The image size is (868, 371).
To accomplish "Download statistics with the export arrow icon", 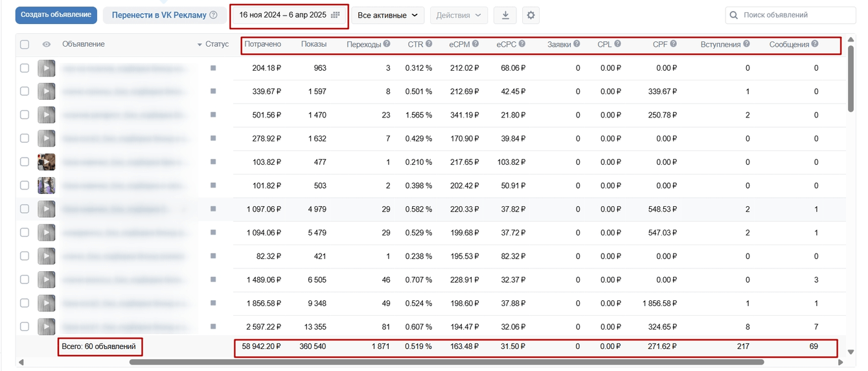I will [505, 15].
